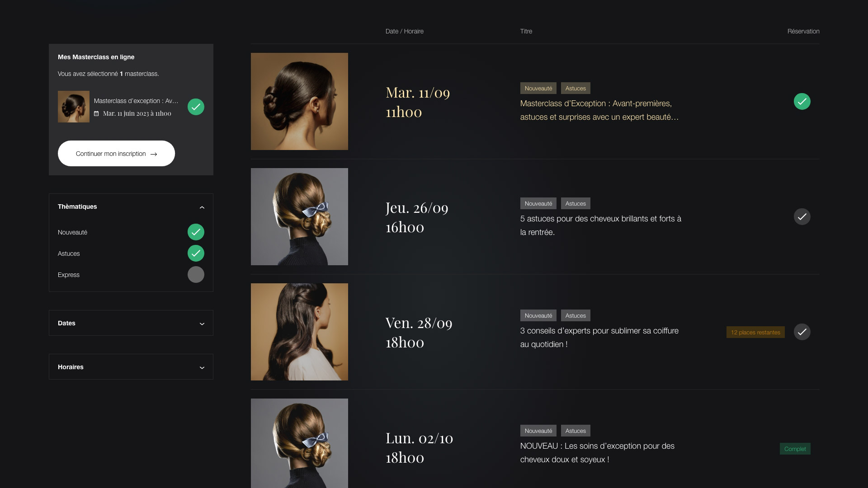This screenshot has width=868, height=488.
Task: Reserve the Ven. 28/09 masterclass checkmark
Action: [802, 332]
